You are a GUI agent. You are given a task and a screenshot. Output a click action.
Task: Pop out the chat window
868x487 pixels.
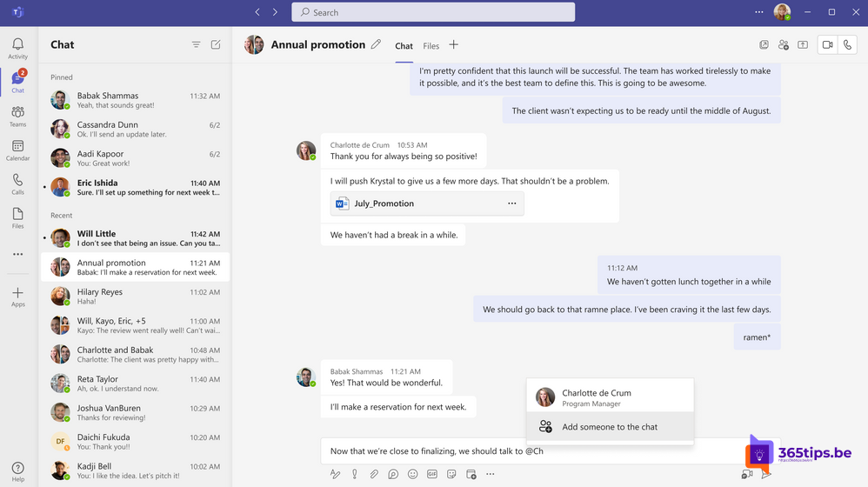(764, 45)
